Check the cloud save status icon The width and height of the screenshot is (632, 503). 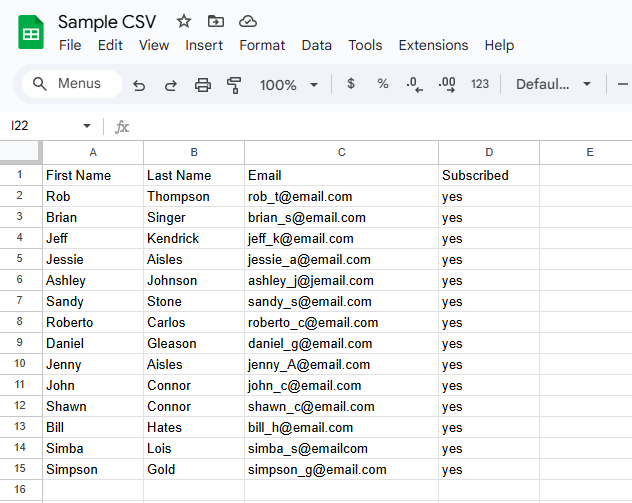(x=248, y=21)
